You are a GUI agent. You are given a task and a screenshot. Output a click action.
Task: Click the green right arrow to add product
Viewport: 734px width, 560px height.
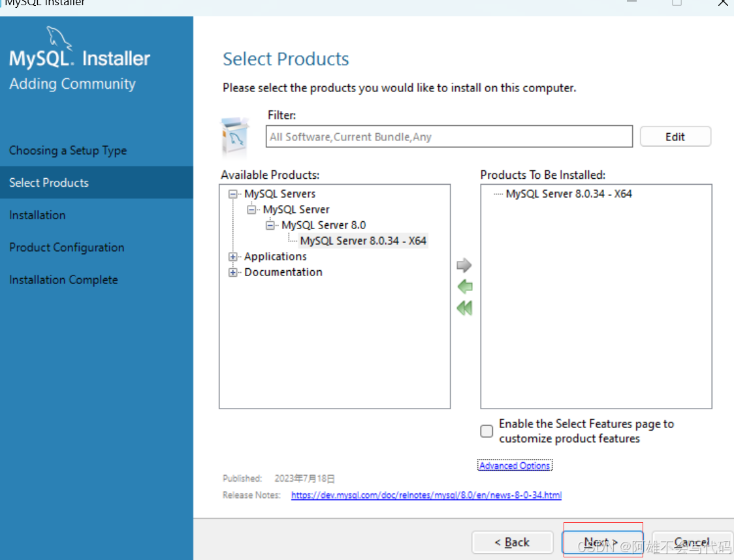[x=464, y=265]
